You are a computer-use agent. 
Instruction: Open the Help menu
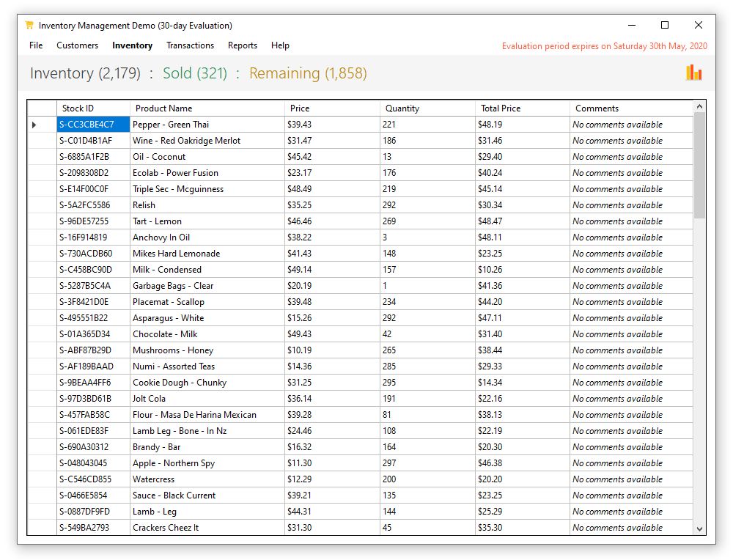click(280, 45)
